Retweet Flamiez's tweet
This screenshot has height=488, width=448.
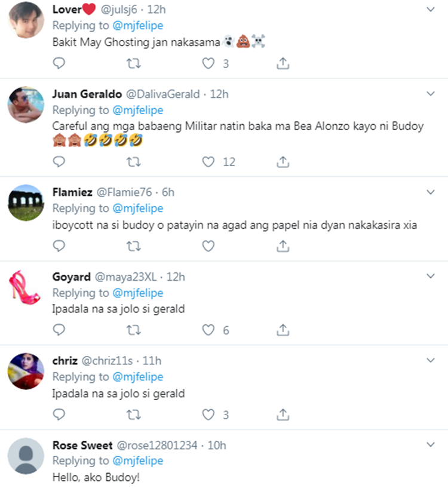[x=135, y=245]
